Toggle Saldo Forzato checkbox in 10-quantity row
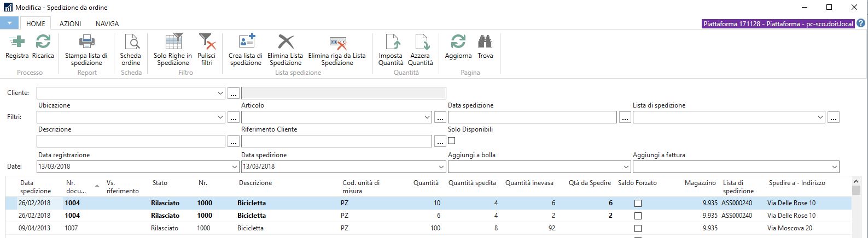Viewport: 868px width, 238px height. pyautogui.click(x=638, y=203)
